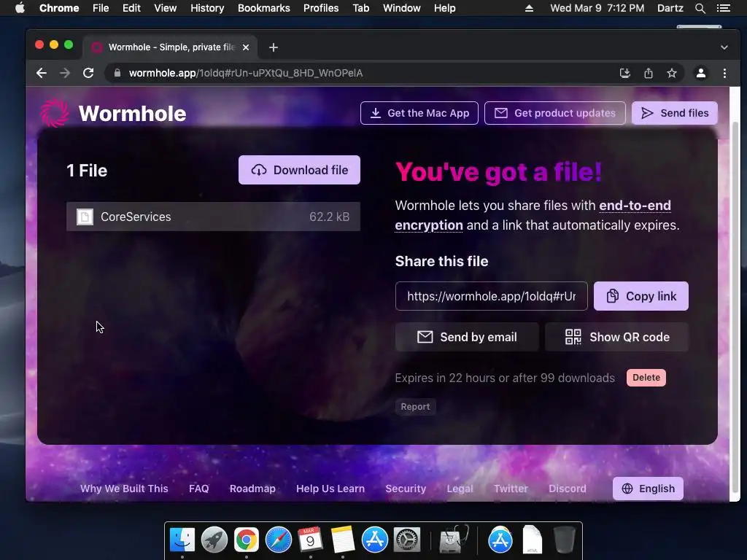Click the eject icon in the menu bar
The width and height of the screenshot is (747, 560).
click(529, 8)
